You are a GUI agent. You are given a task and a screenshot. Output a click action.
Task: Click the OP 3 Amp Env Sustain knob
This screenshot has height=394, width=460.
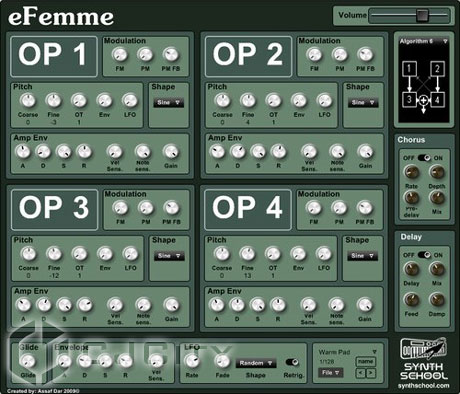click(x=64, y=305)
